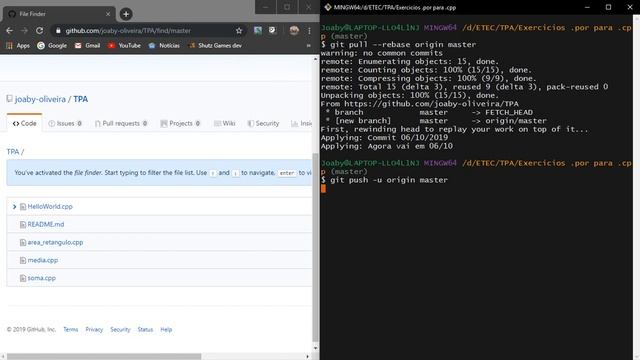640x360 pixels.
Task: Click the selection chevron beside HelloWorld.cpp
Action: [14, 207]
